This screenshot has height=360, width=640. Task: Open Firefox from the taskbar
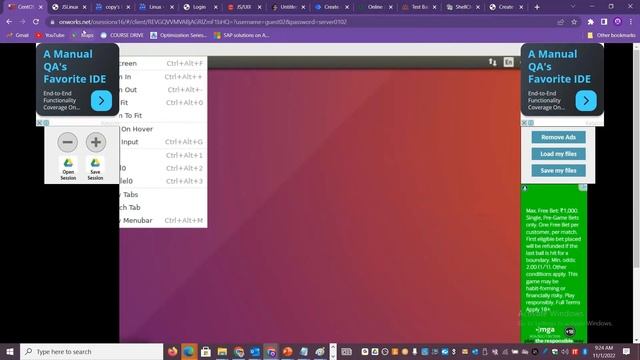click(172, 351)
